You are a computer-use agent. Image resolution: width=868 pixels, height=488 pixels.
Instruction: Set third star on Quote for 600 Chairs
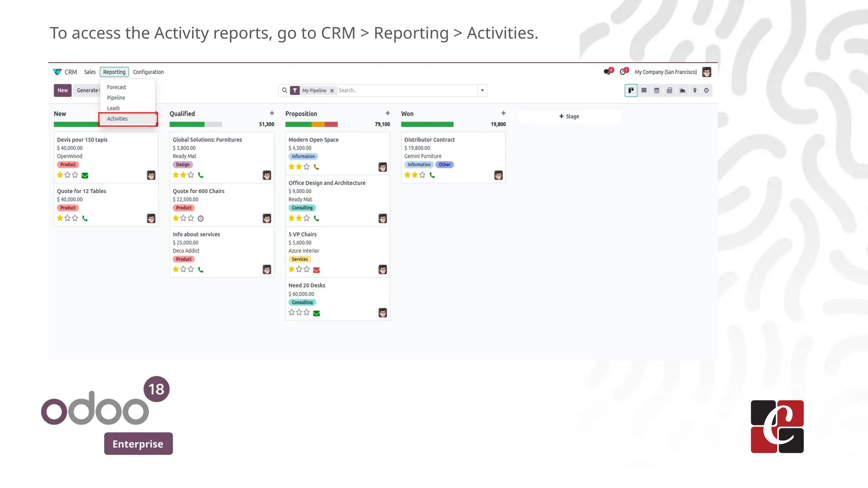coord(191,218)
